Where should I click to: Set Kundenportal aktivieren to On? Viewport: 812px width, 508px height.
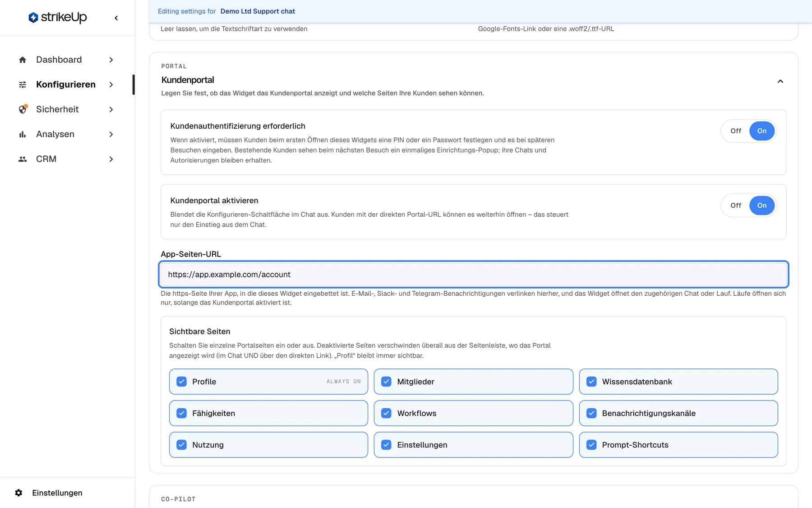(762, 205)
